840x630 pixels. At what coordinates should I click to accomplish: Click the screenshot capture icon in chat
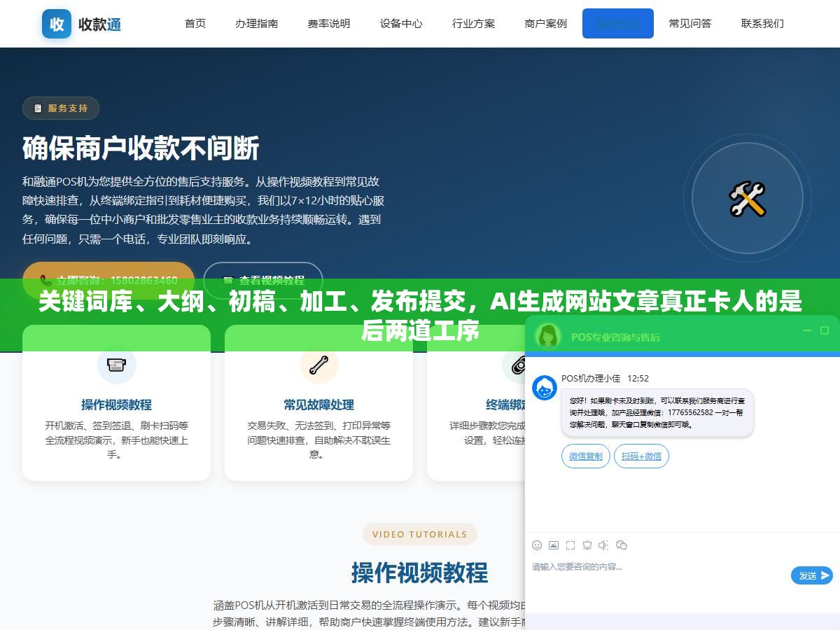coord(570,545)
